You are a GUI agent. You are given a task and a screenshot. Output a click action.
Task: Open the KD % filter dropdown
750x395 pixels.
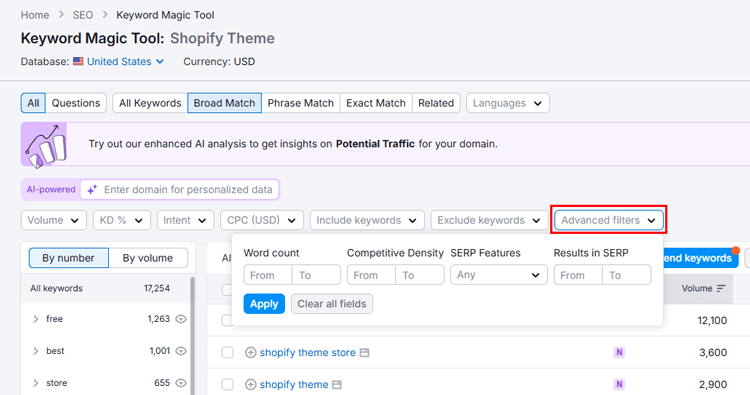[121, 220]
